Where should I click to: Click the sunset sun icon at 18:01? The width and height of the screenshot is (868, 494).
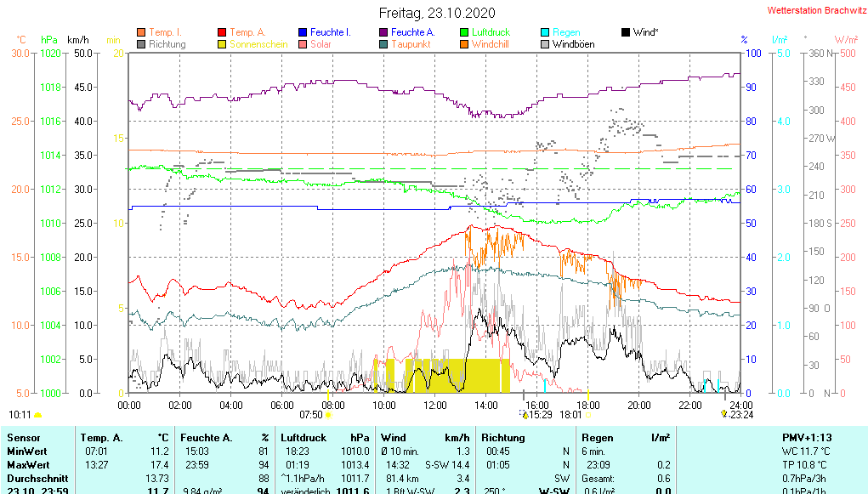[x=588, y=415]
